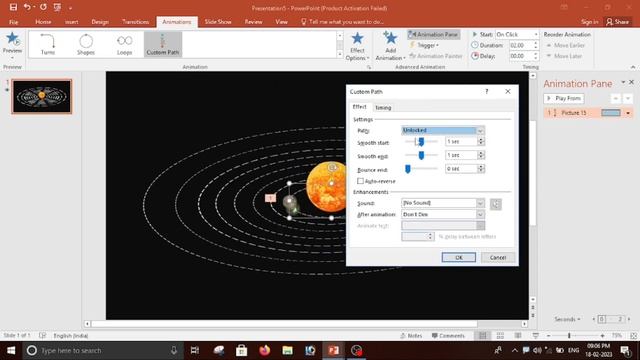Close the Animation Pane
This screenshot has width=640, height=360.
631,82
